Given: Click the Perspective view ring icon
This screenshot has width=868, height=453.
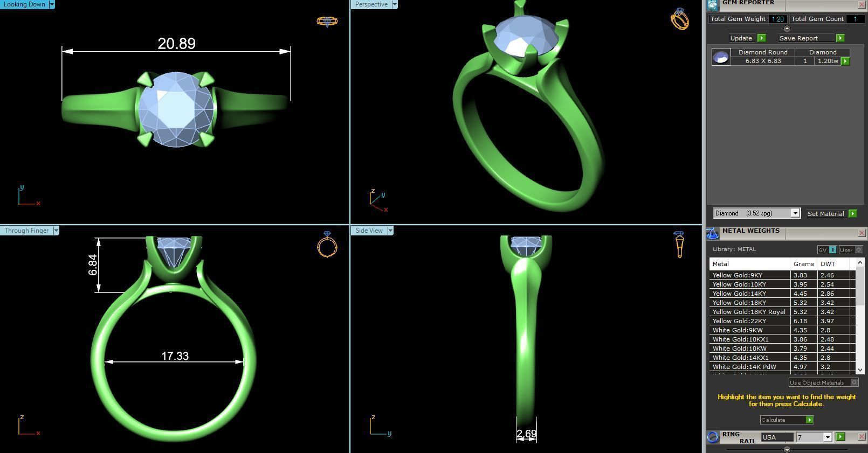Looking at the screenshot, I should coord(680,19).
